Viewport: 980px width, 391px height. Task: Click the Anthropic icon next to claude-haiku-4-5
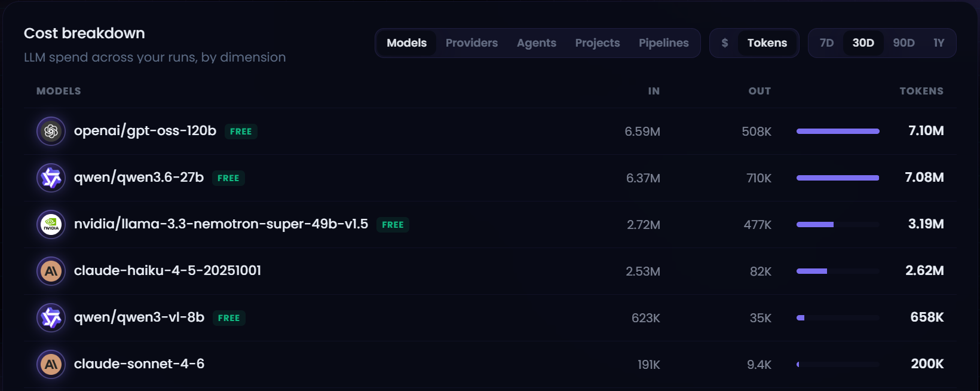pyautogui.click(x=51, y=271)
